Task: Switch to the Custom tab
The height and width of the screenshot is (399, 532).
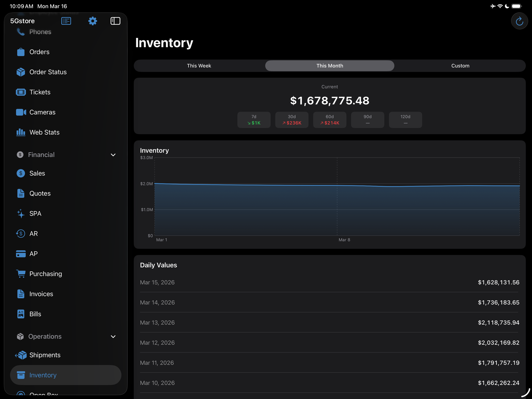Action: point(460,66)
